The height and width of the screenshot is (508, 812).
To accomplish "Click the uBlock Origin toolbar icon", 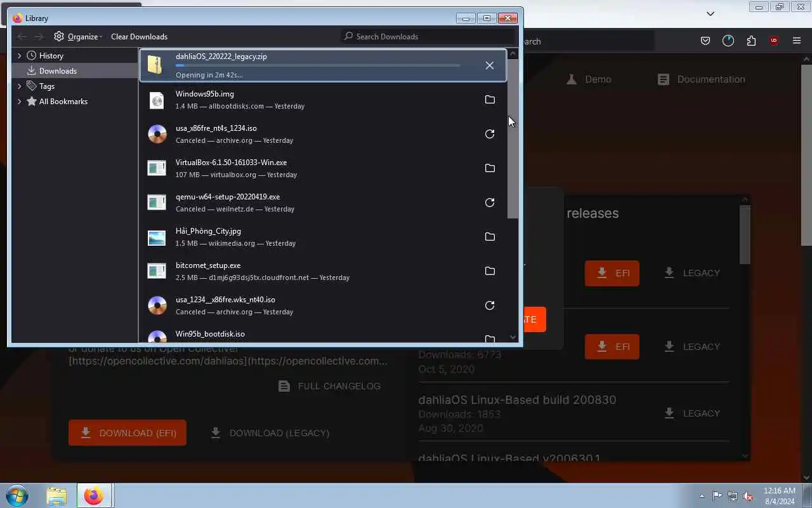I will (774, 41).
